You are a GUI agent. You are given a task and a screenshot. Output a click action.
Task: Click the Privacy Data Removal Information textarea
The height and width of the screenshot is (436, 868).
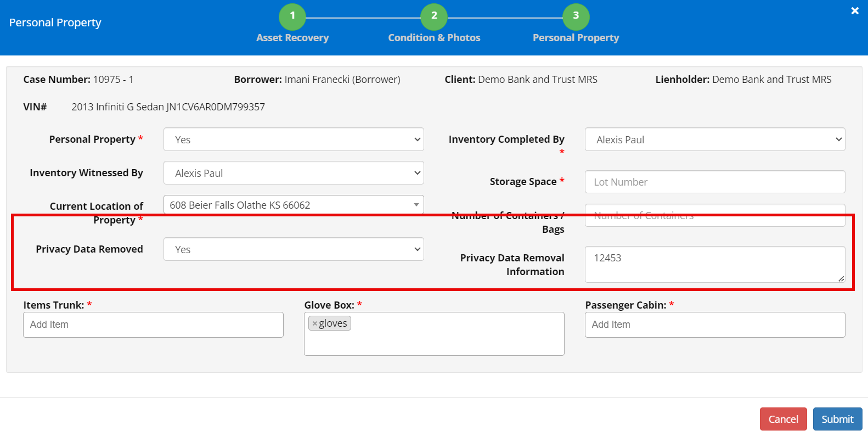tap(715, 265)
